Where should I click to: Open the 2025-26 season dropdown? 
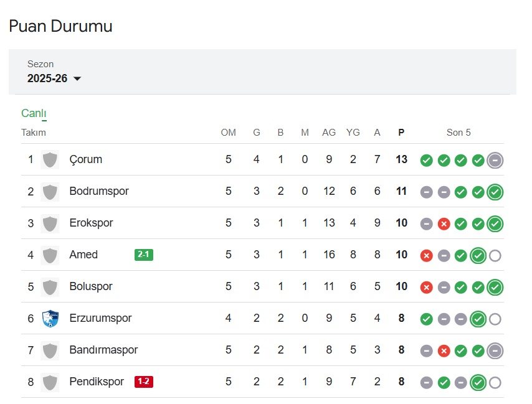coord(54,78)
